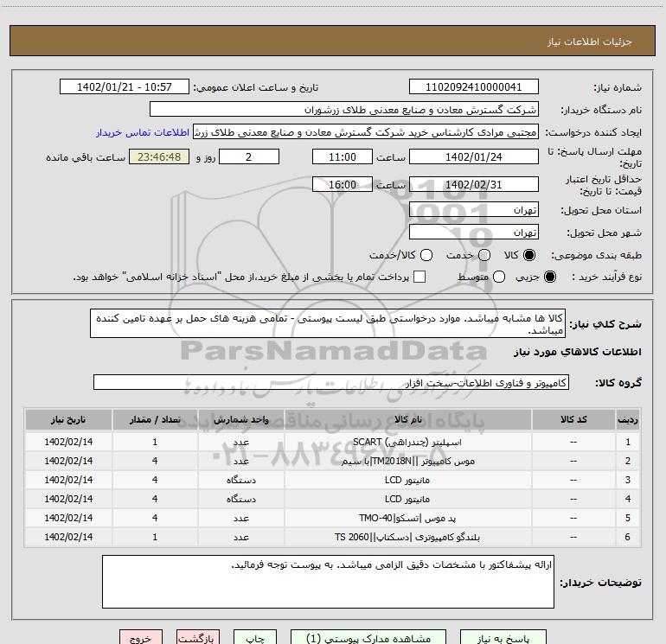666x644 pixels.
Task: Click the delivery city field تهران
Action: 474,233
